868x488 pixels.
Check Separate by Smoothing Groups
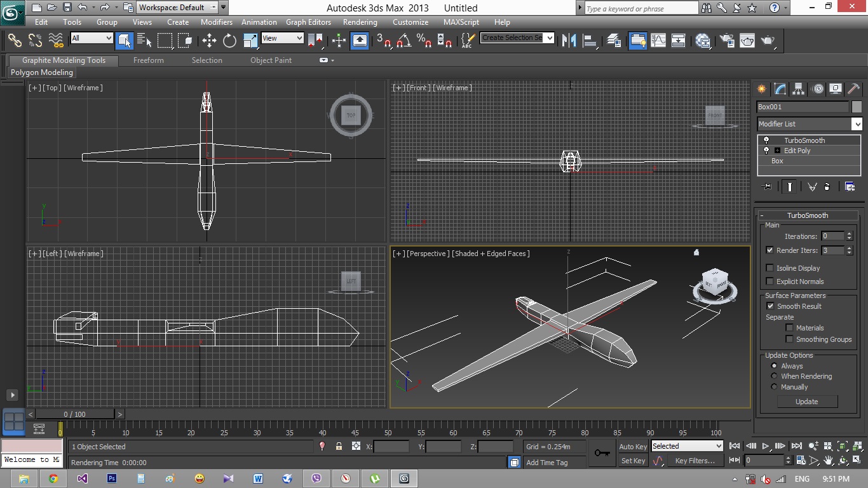[790, 339]
